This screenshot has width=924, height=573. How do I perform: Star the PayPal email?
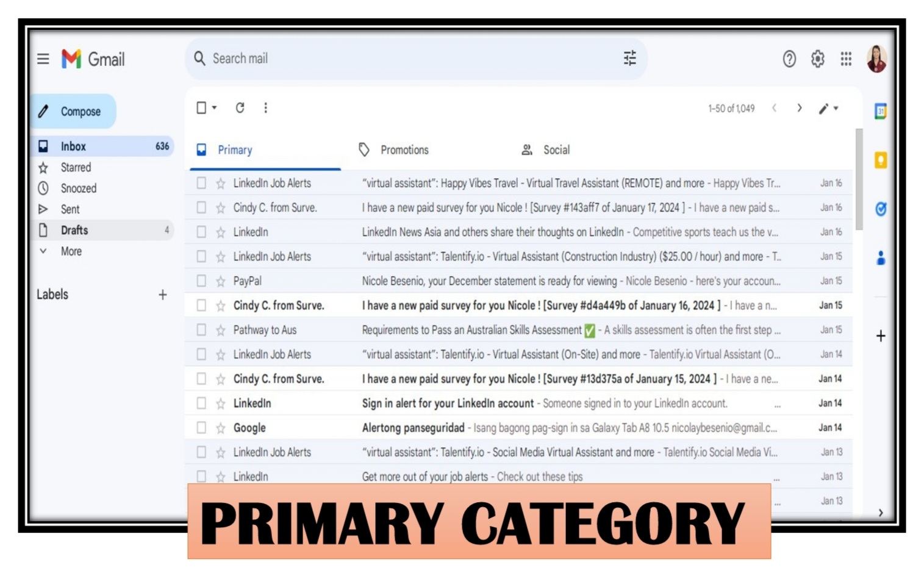coord(221,281)
